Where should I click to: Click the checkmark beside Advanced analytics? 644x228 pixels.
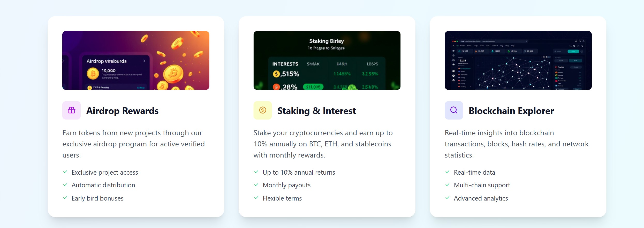click(x=448, y=198)
